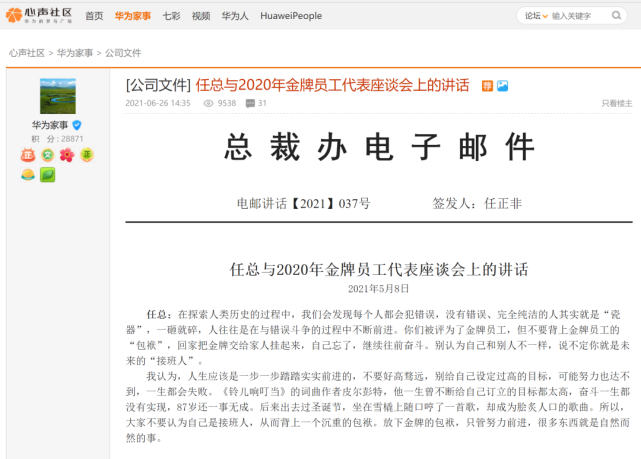Viewport: 641px width, 459px height.
Task: Click the first red 正 medal icon
Action: click(28, 155)
